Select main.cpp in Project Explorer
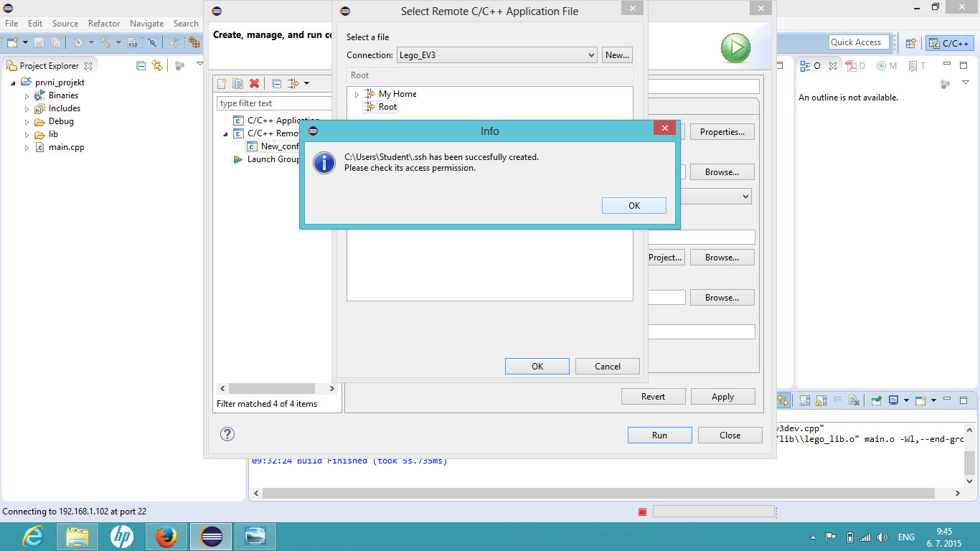 66,147
